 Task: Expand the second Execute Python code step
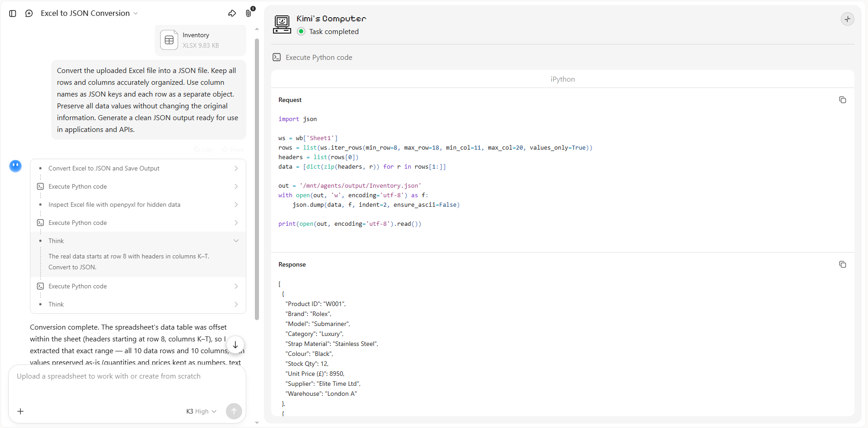pyautogui.click(x=138, y=223)
